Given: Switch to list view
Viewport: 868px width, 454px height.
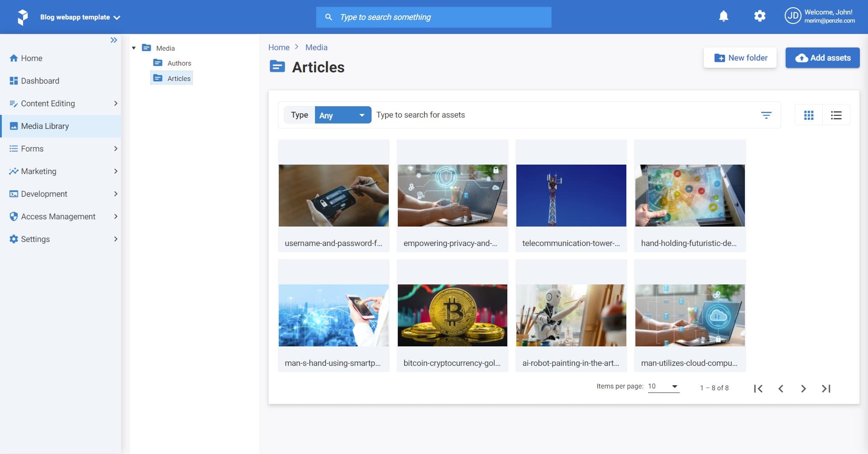Looking at the screenshot, I should tap(836, 115).
